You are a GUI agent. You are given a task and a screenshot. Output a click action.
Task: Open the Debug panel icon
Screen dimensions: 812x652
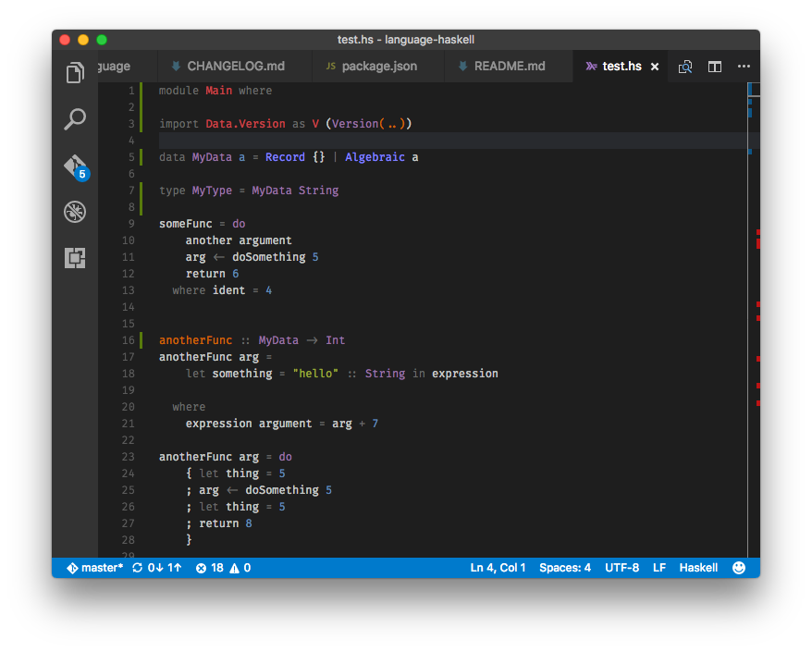(75, 213)
